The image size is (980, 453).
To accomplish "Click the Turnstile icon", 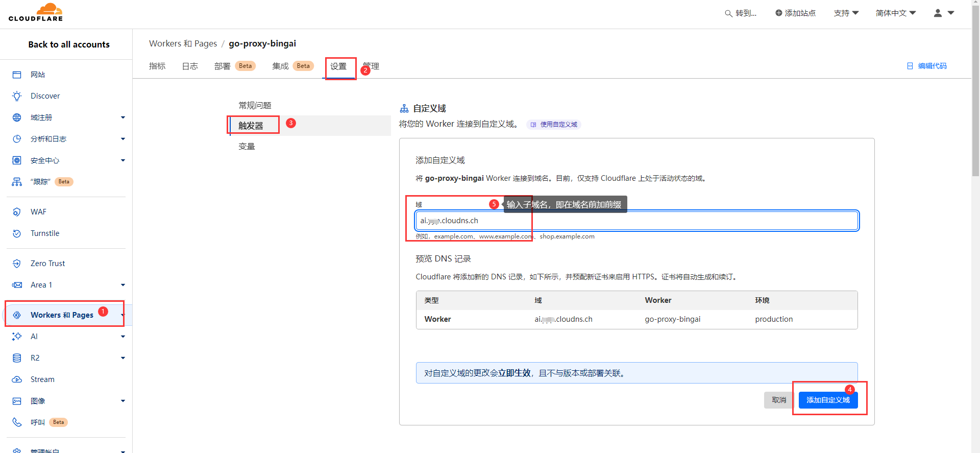I will (x=17, y=233).
